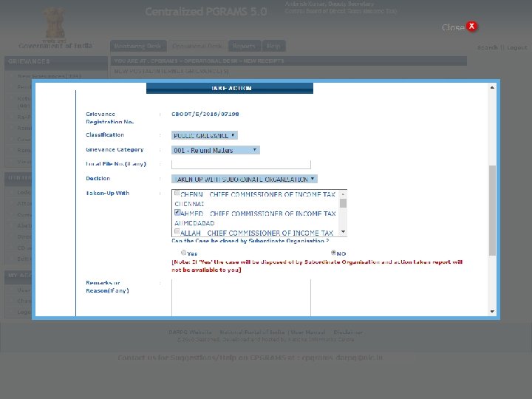Click the Taken-Up With list scrollbar thumb
Viewport: 532px width, 399px height.
[x=343, y=203]
